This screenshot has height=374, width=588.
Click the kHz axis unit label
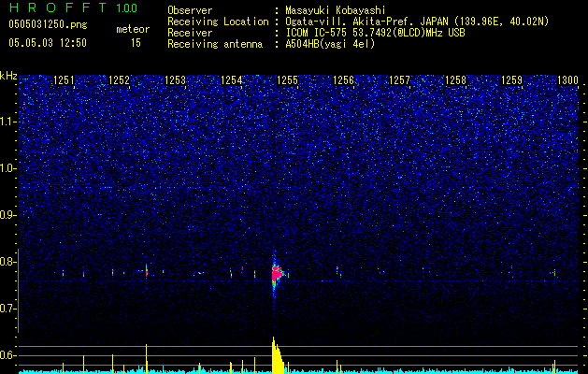pyautogui.click(x=8, y=76)
